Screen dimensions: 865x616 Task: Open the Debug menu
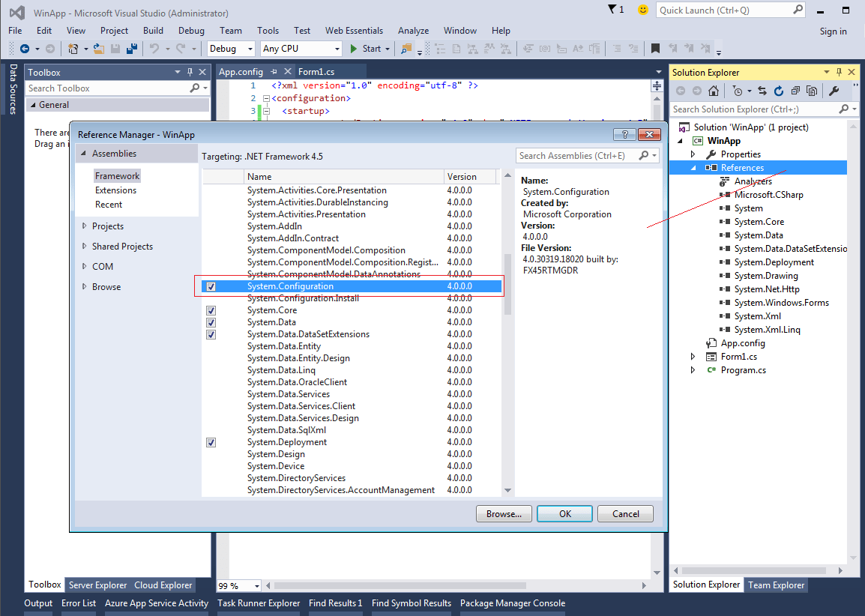click(x=191, y=31)
